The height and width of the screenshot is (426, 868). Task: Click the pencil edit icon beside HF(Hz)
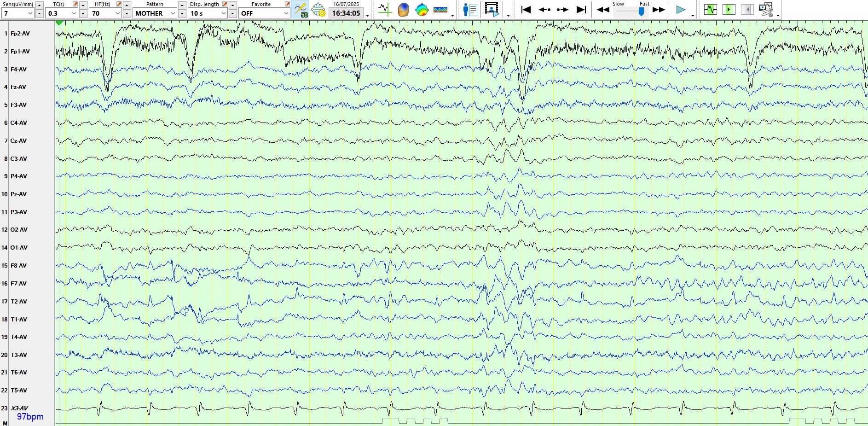(x=119, y=4)
